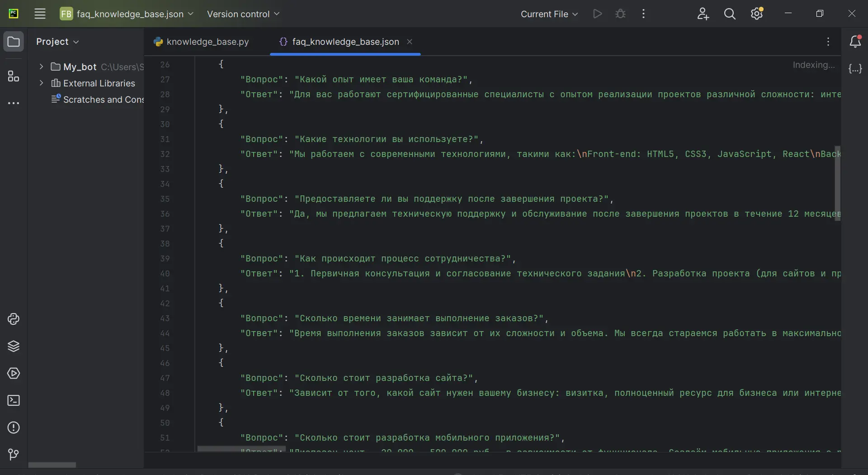Toggle the Project tool window folder icon
This screenshot has height=475, width=868.
pyautogui.click(x=14, y=42)
